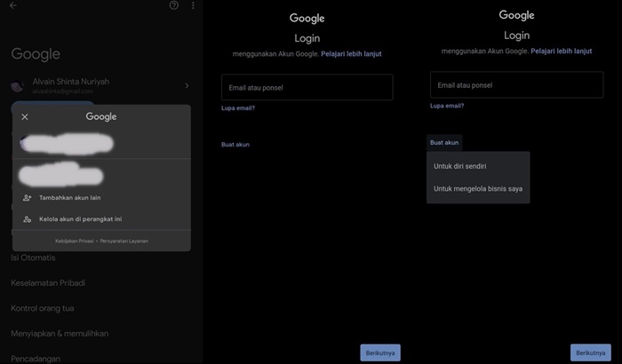
Task: Choose Untuk mengelola bisnis saya option
Action: pos(478,189)
